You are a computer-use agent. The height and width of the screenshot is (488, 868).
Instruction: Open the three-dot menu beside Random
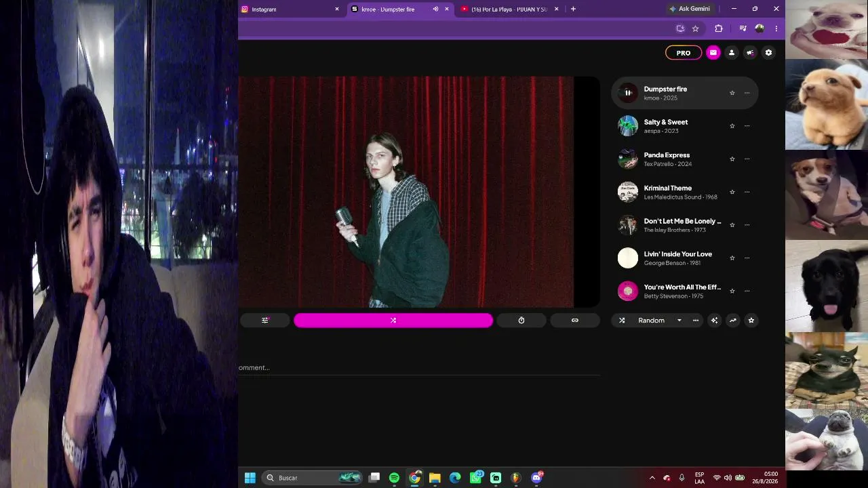[696, 321]
